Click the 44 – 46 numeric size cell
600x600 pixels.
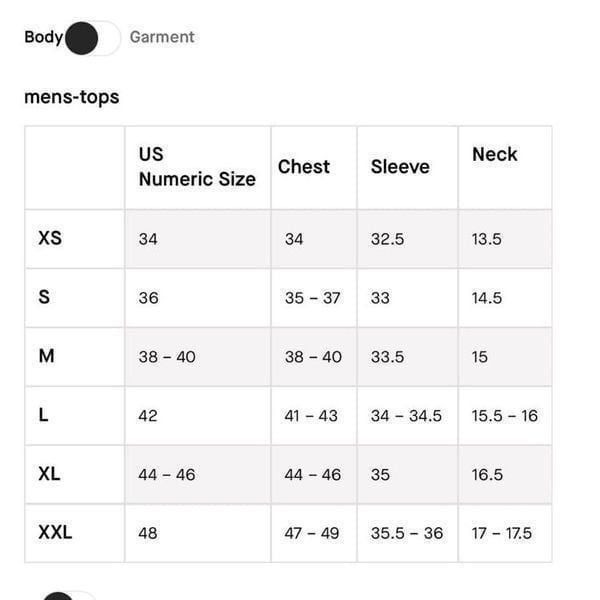pos(197,475)
